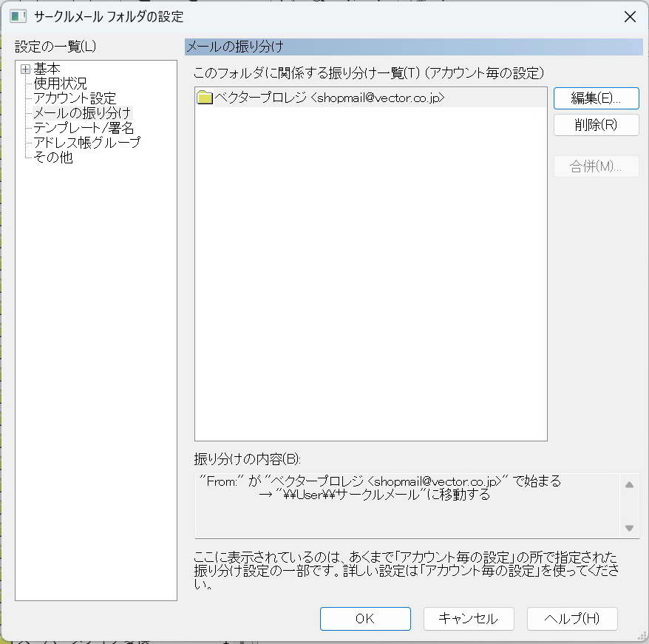Image resolution: width=649 pixels, height=644 pixels.
Task: Expand the 基本 tree node
Action: [25, 69]
